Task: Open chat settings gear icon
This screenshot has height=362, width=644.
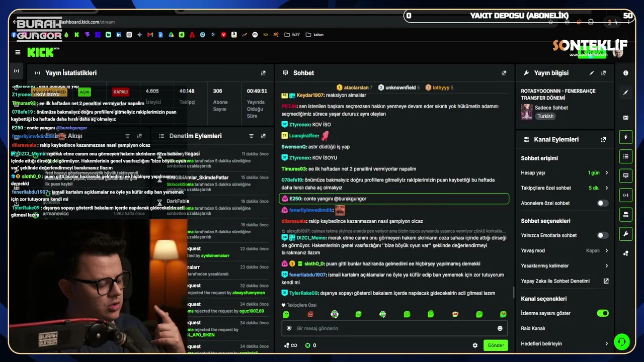Action: tap(475, 345)
